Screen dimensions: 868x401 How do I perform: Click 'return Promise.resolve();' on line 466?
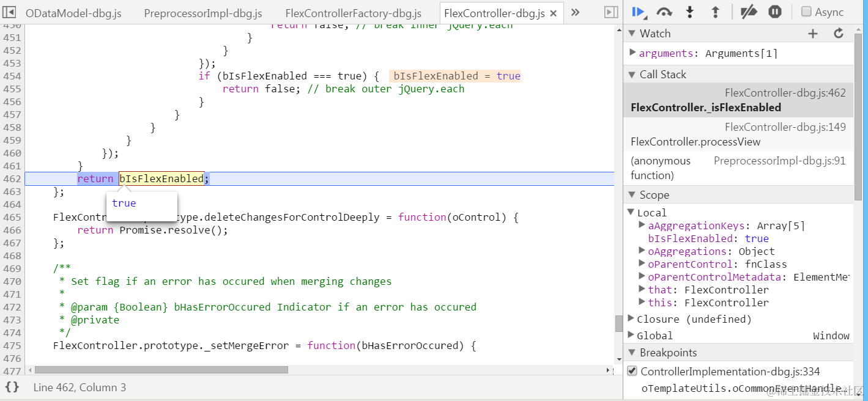152,230
